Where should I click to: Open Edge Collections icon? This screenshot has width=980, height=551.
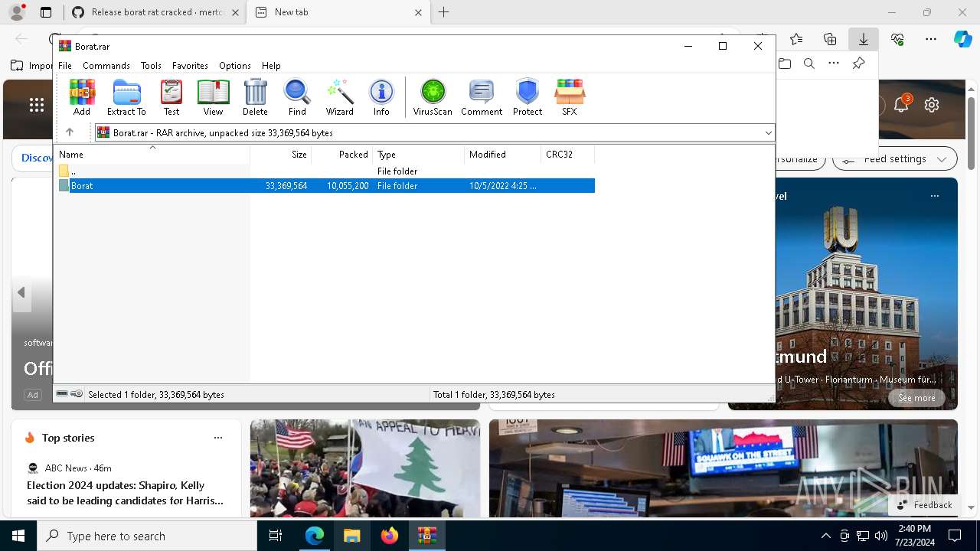coord(830,39)
